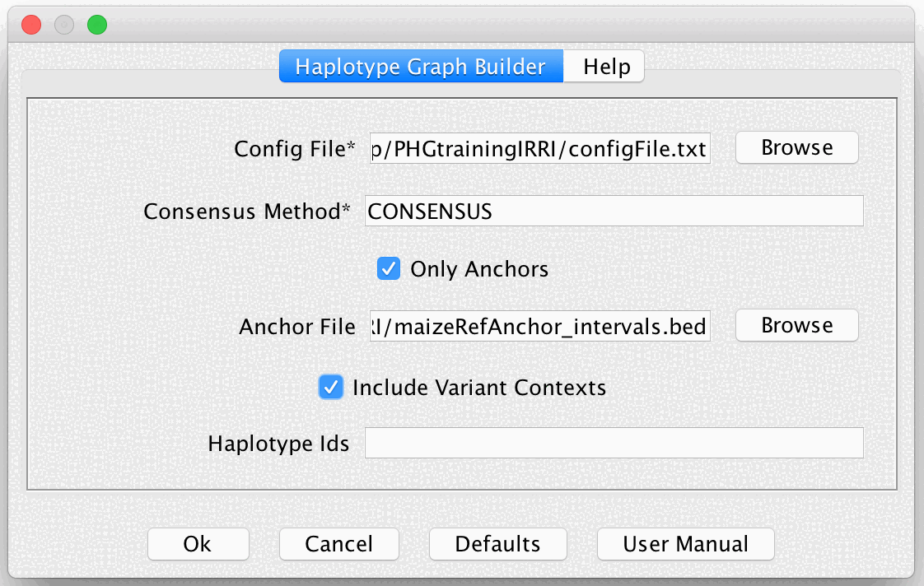Click the CONSENSUS text in Consensus Method
Image resolution: width=924 pixels, height=586 pixels.
(429, 212)
